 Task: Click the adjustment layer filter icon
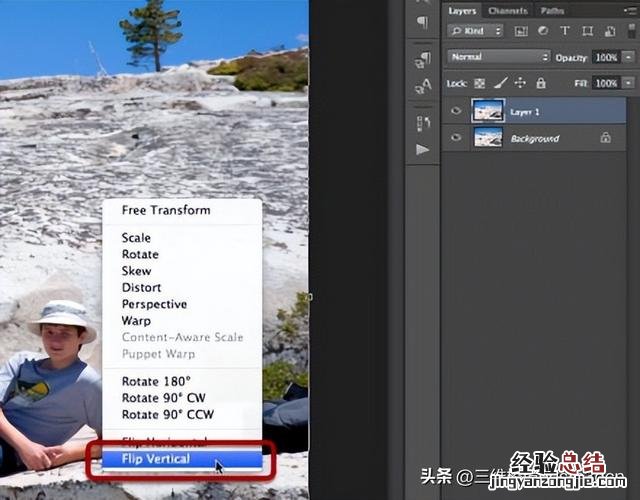pos(545,32)
